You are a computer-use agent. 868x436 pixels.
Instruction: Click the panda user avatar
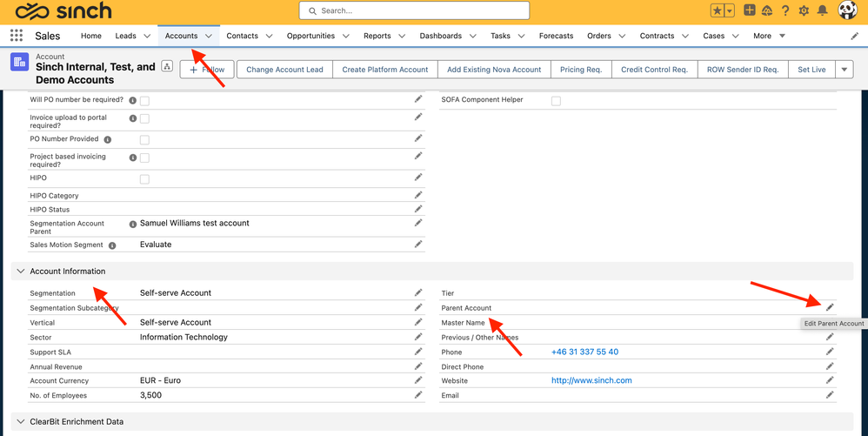tap(847, 10)
